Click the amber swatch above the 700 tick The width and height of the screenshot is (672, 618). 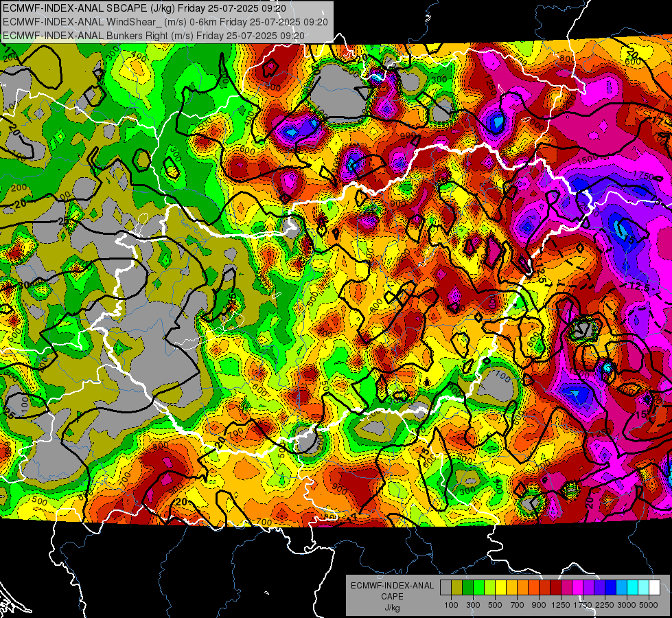click(511, 587)
